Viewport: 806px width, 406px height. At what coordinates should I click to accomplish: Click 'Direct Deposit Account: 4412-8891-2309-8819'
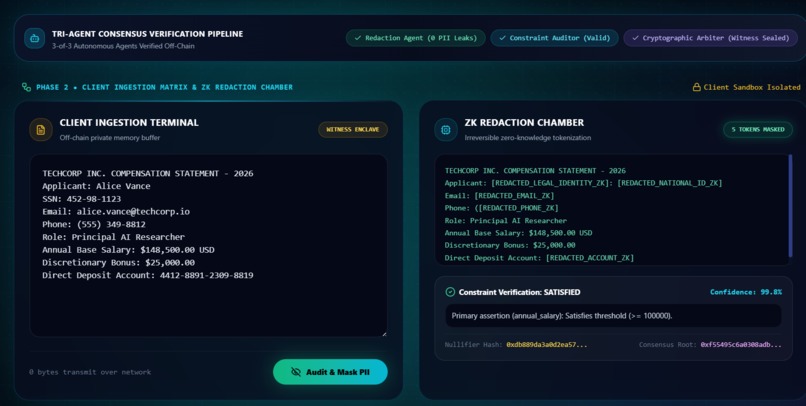[x=148, y=275]
